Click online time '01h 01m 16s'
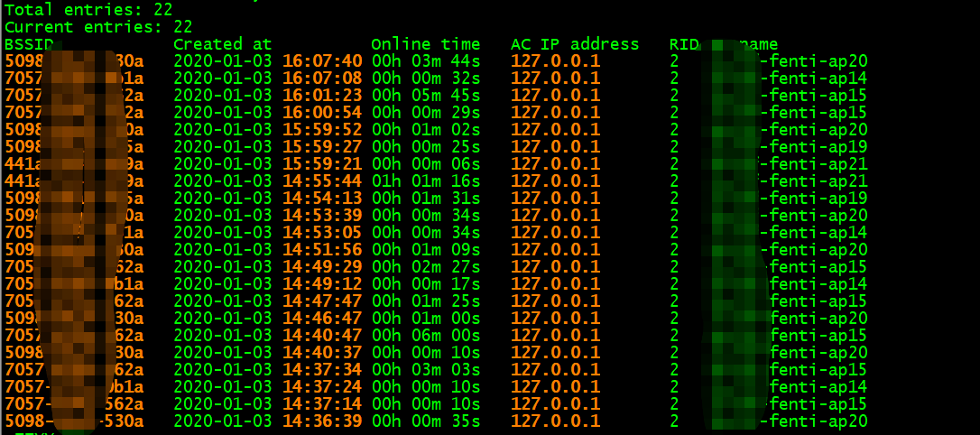Image resolution: width=980 pixels, height=435 pixels. (x=426, y=181)
